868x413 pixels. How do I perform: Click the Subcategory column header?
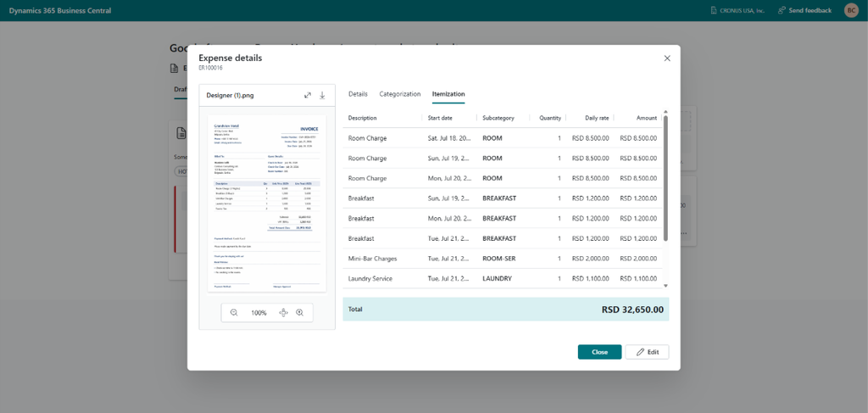(498, 118)
